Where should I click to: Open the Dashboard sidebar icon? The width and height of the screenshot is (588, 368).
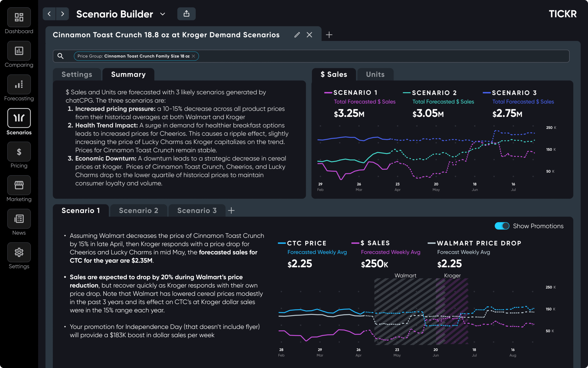tap(19, 17)
